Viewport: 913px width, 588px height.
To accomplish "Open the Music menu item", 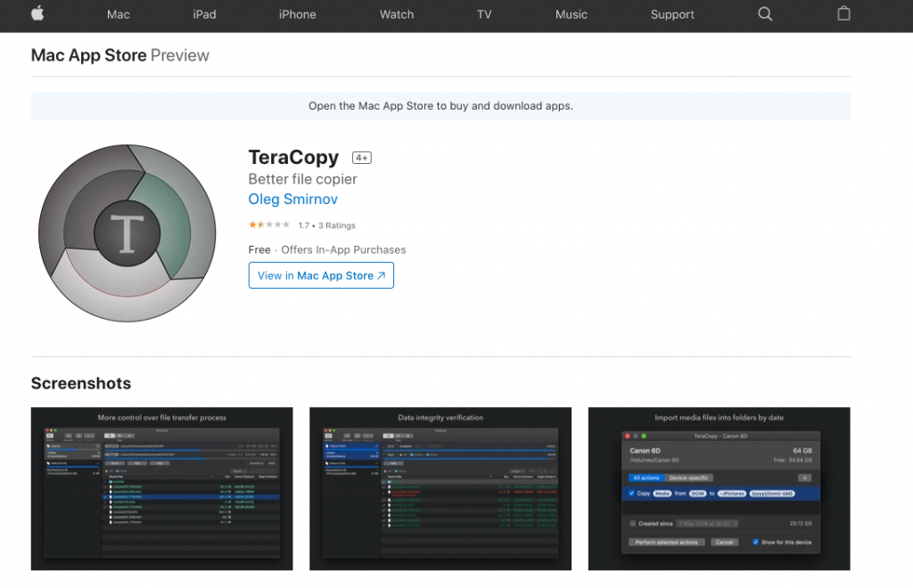I will coord(572,14).
